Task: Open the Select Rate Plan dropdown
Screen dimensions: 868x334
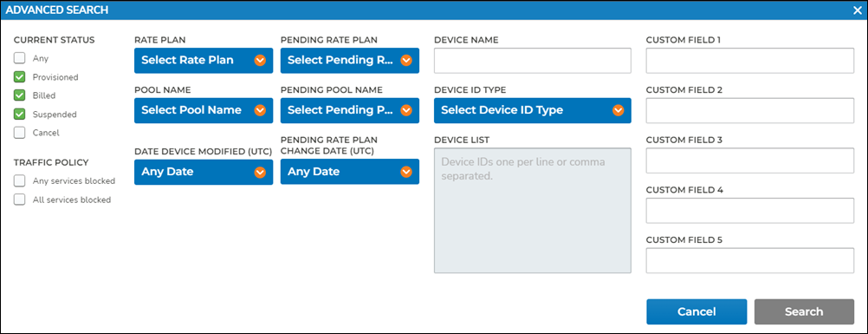Action: coord(204,61)
